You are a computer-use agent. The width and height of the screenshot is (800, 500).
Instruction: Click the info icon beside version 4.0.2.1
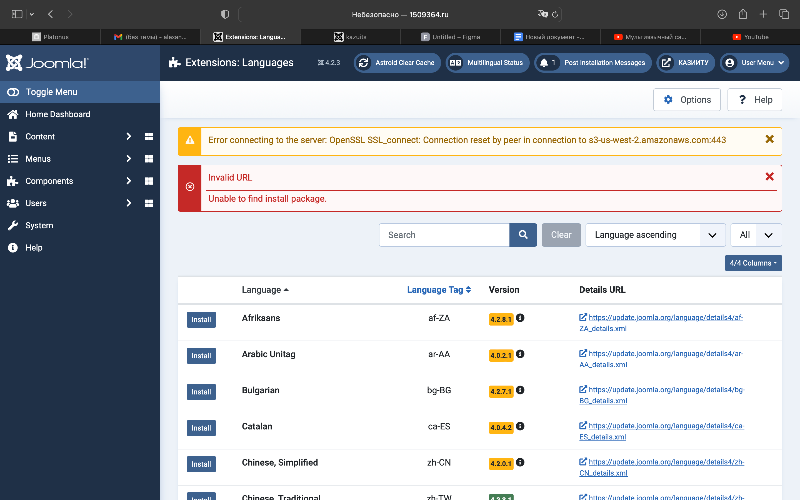coord(520,354)
